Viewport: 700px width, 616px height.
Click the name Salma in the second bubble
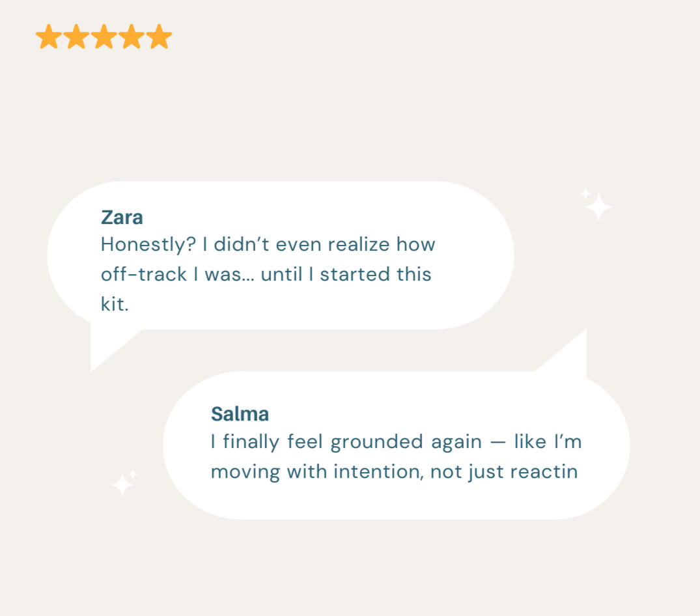[240, 414]
